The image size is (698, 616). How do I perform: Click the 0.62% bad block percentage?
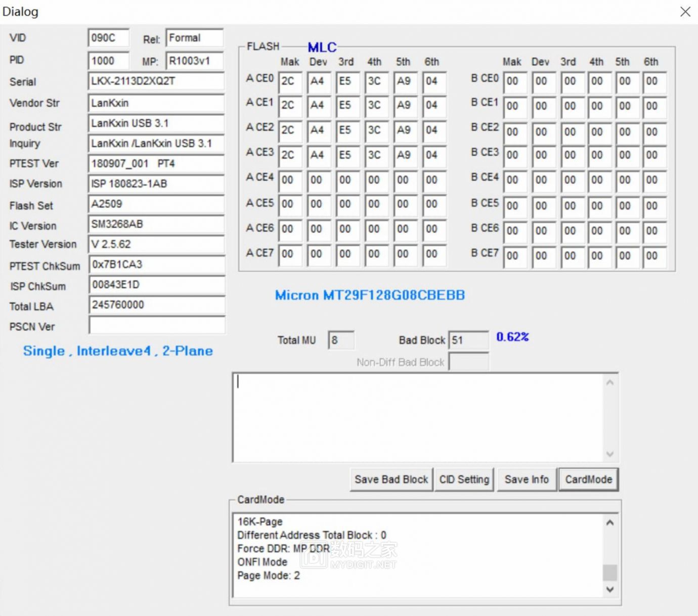pos(512,337)
